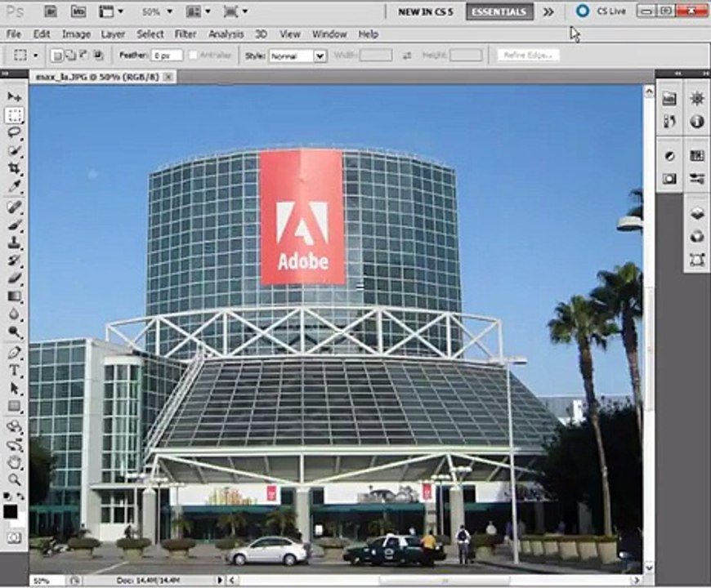
Task: Launch Bridge from the application bar
Action: tap(51, 11)
